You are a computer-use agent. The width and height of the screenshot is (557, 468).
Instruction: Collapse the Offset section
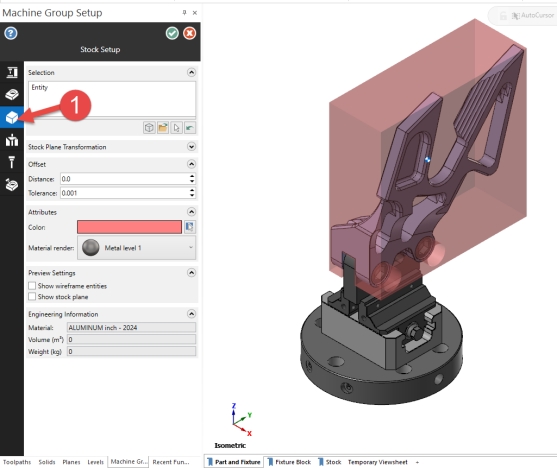191,164
